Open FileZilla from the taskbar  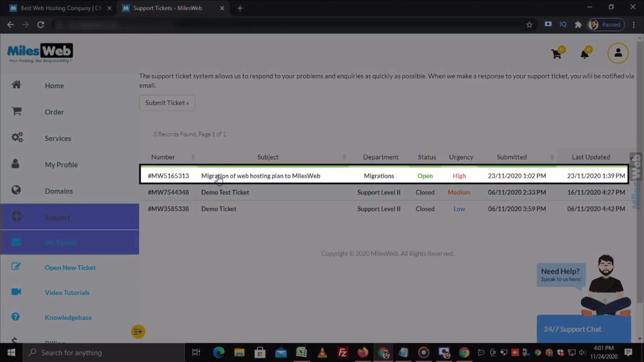(343, 353)
